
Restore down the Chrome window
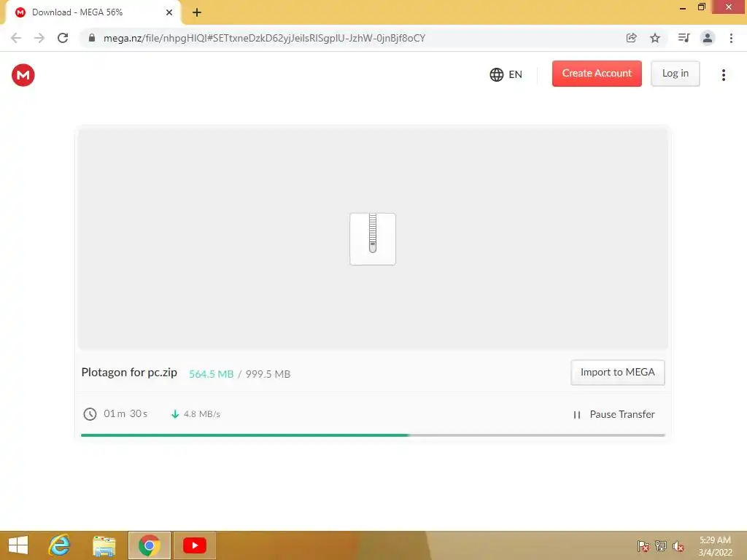pos(701,7)
